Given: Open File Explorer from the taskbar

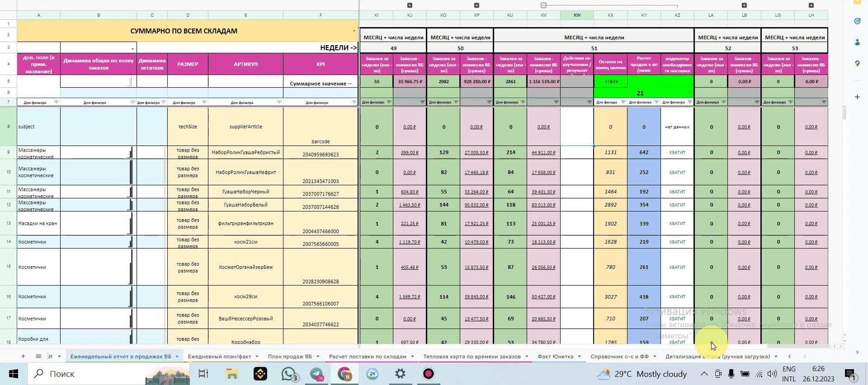Looking at the screenshot, I should pyautogui.click(x=232, y=374).
